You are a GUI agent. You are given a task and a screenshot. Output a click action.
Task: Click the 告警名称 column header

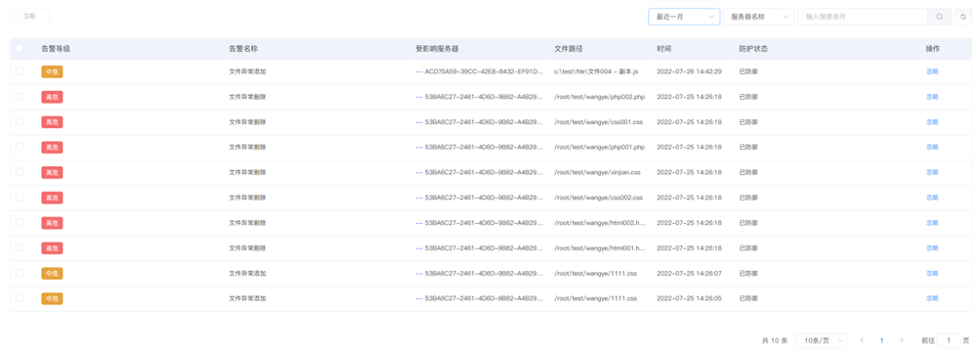point(243,48)
